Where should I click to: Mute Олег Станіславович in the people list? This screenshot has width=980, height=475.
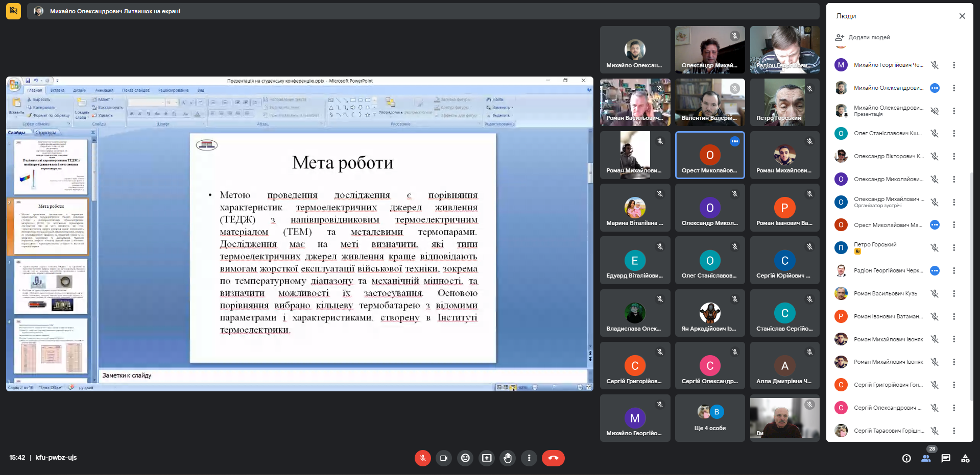935,133
